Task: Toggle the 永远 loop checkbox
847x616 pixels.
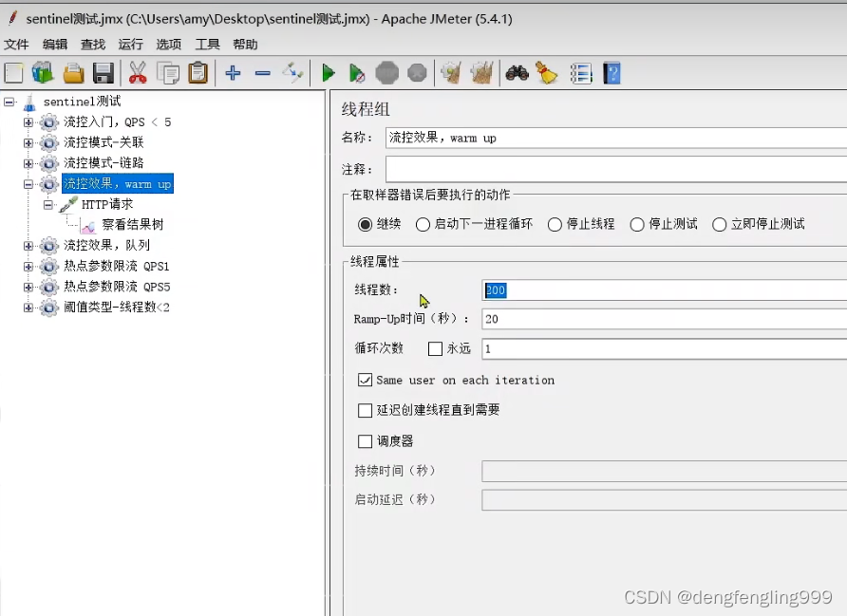Action: point(435,348)
